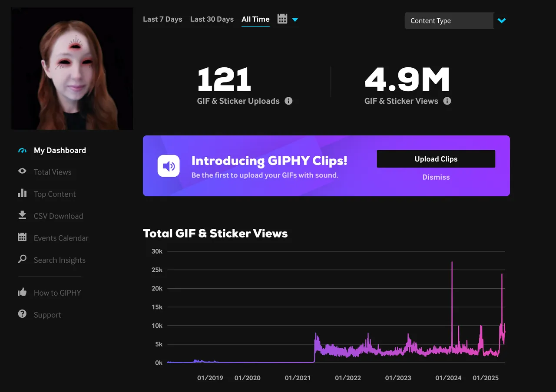Click the Introducing GIPHY Clips! headline
556x392 pixels.
269,161
